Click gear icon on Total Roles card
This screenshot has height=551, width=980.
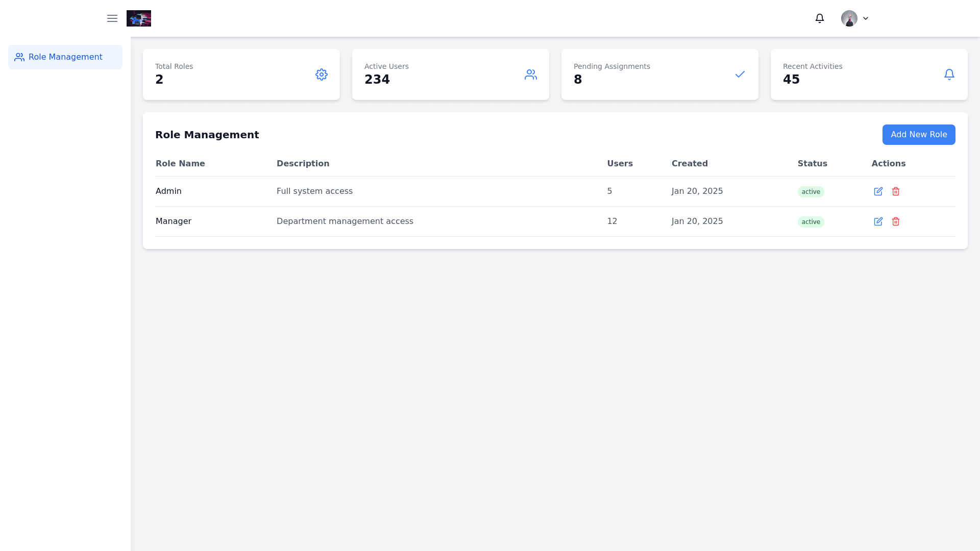pyautogui.click(x=322, y=74)
